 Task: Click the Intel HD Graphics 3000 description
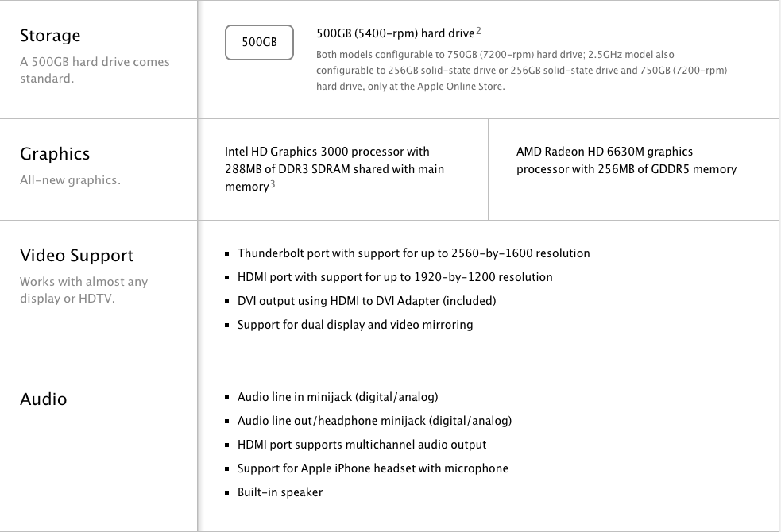334,168
